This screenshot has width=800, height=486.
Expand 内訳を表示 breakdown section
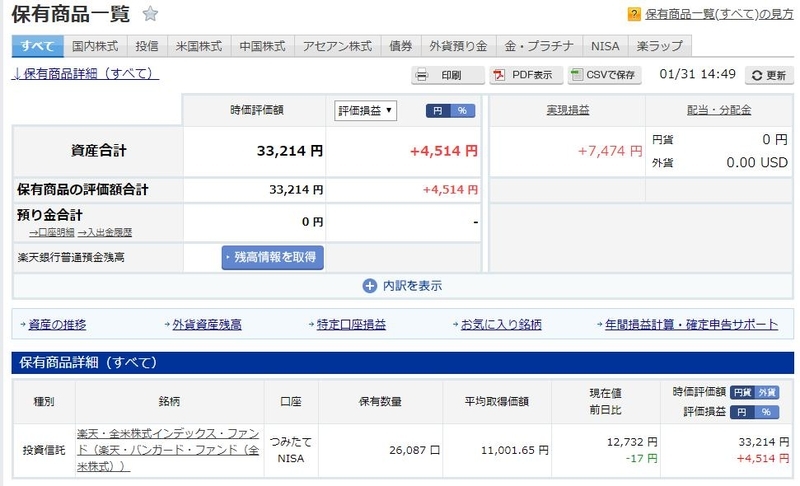403,286
